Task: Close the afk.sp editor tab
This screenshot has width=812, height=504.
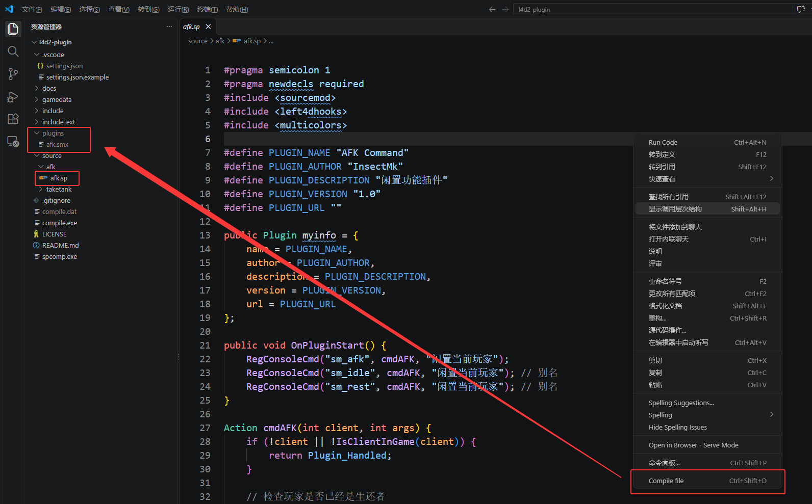Action: tap(208, 26)
